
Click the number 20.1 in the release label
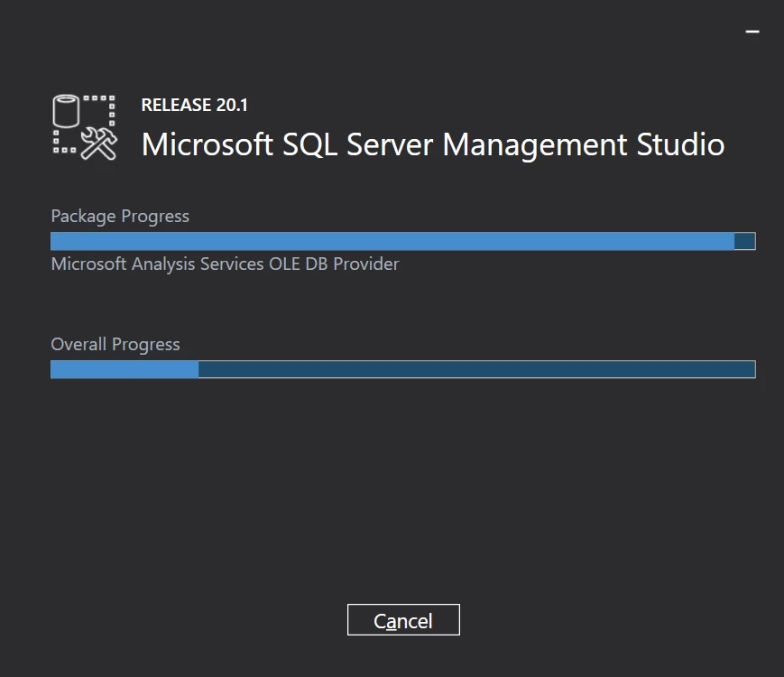(x=232, y=105)
